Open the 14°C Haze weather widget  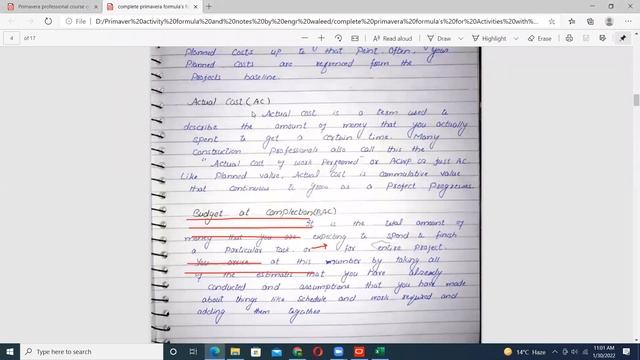tap(525, 351)
